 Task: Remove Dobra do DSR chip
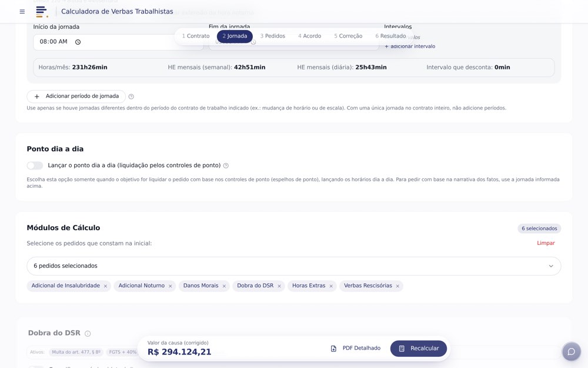pyautogui.click(x=279, y=286)
